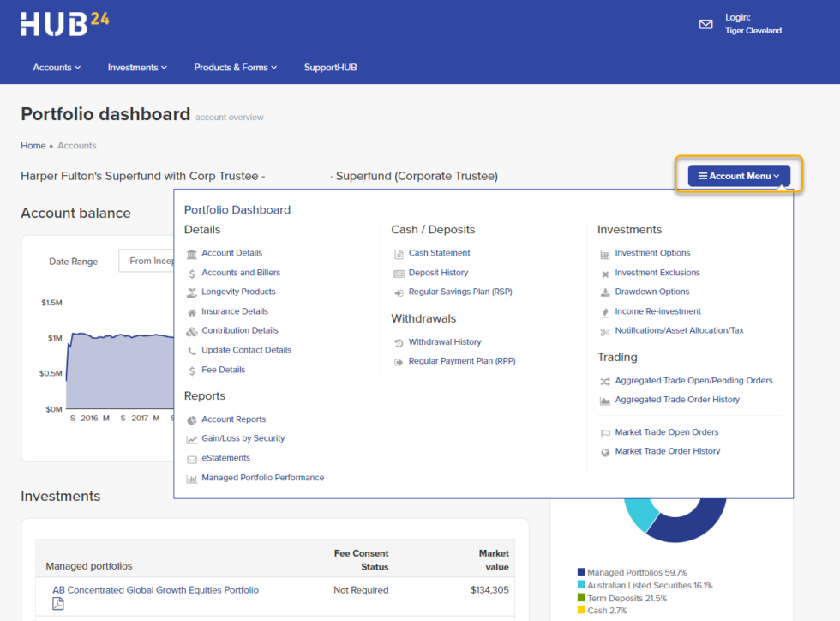Collapse the Account Menu button
840x621 pixels.
738,176
